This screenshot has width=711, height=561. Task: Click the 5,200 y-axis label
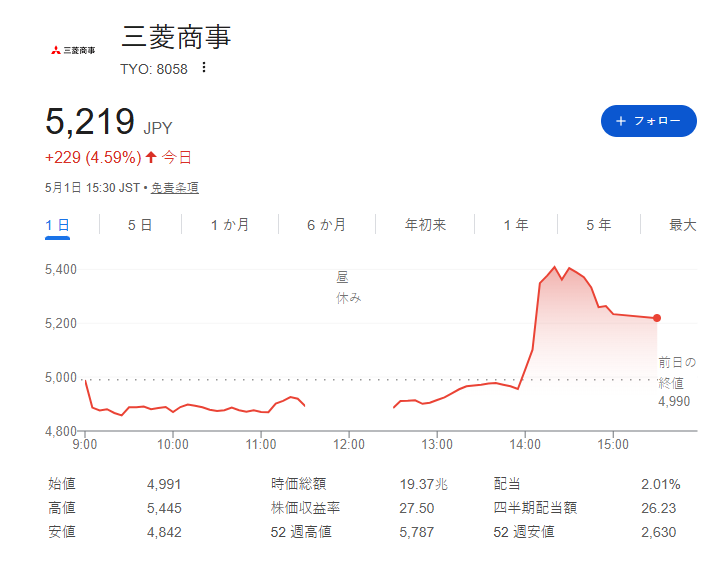[x=61, y=323]
